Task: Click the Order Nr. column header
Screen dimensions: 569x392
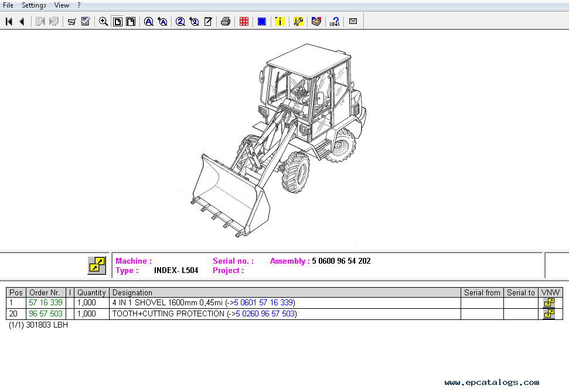Action: pyautogui.click(x=46, y=292)
